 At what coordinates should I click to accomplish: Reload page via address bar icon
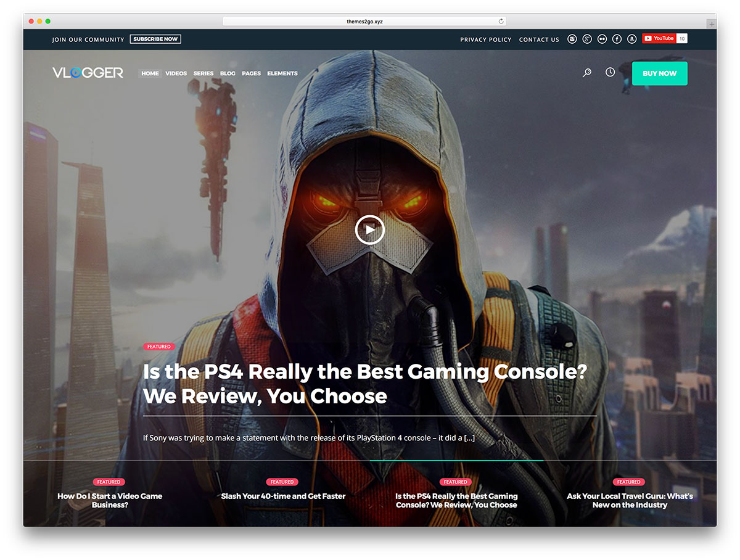tap(501, 21)
